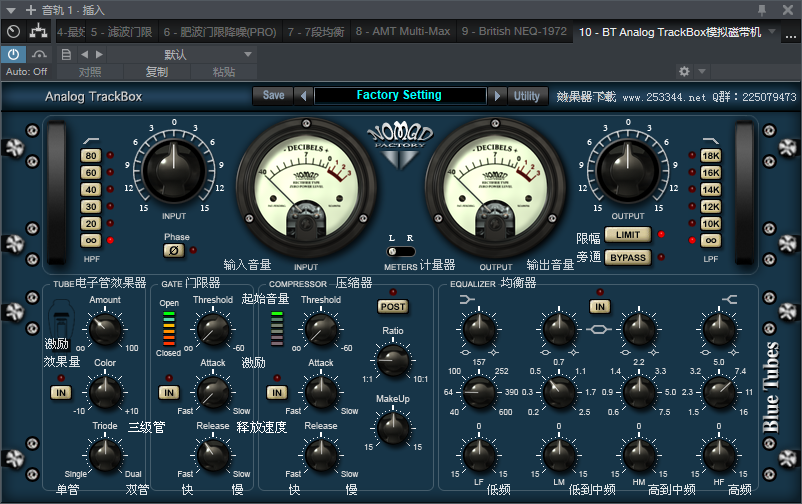
Task: Select the LPF 10K button
Action: pyautogui.click(x=711, y=224)
